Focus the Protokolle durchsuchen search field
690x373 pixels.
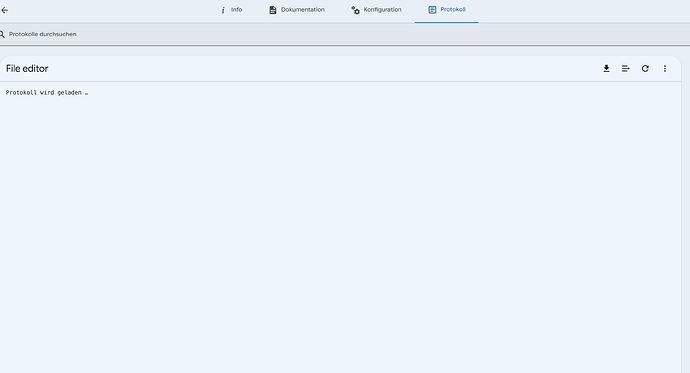coord(345,34)
